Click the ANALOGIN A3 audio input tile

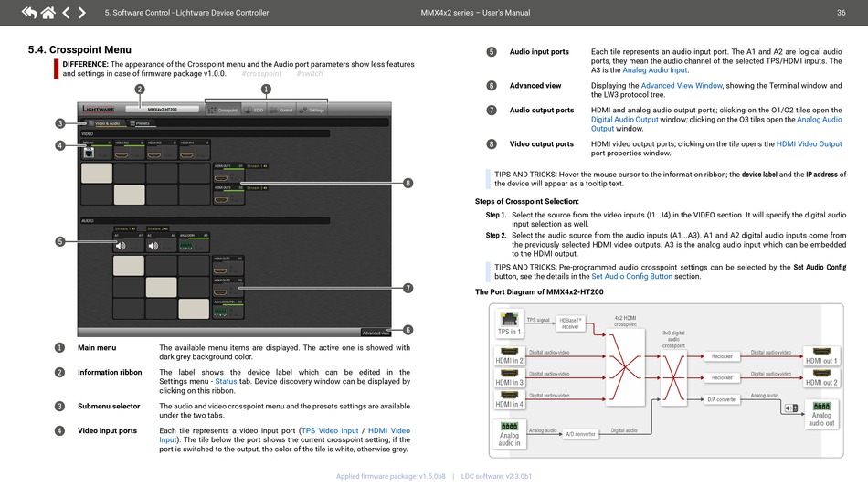195,242
